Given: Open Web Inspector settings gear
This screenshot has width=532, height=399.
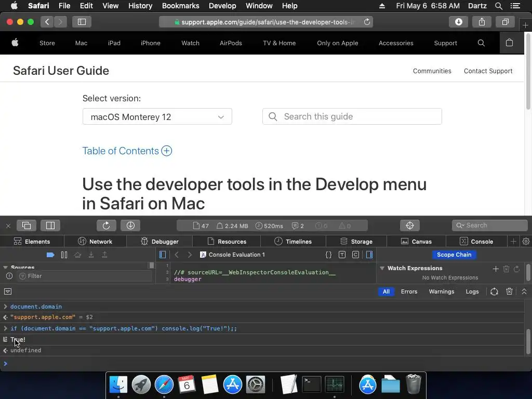Looking at the screenshot, I should 526,241.
